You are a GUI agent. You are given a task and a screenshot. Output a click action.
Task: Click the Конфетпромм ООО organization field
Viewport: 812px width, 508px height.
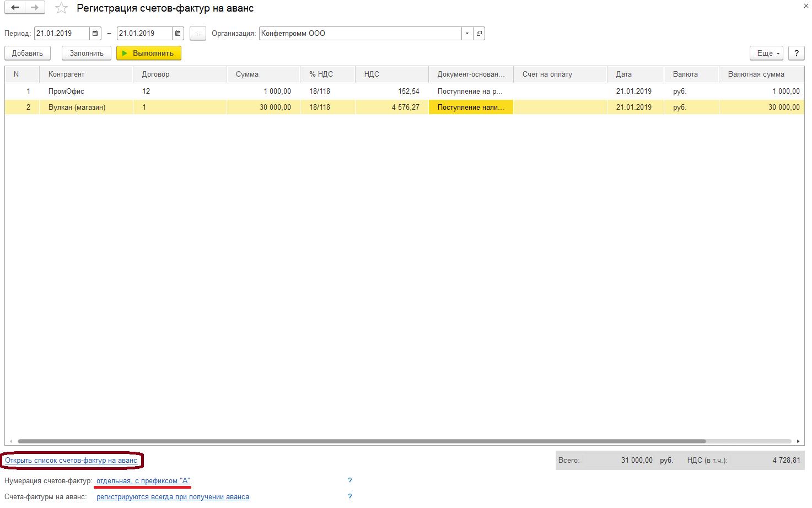click(x=361, y=33)
